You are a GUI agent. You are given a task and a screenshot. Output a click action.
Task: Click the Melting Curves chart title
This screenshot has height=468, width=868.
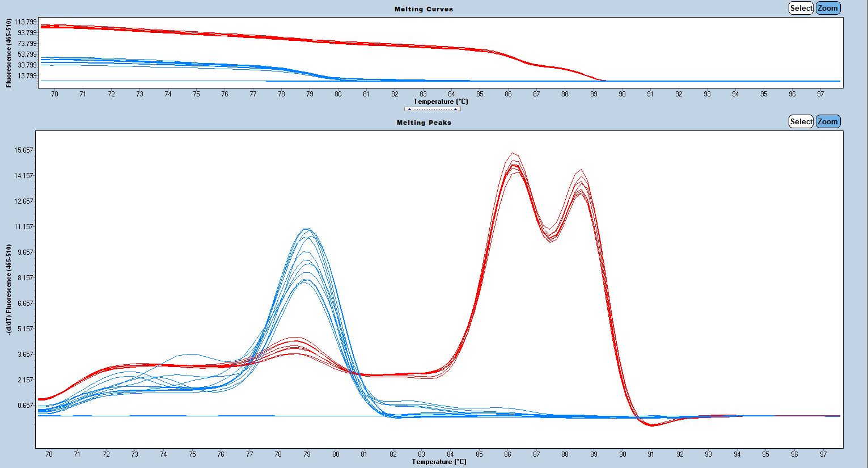click(424, 9)
